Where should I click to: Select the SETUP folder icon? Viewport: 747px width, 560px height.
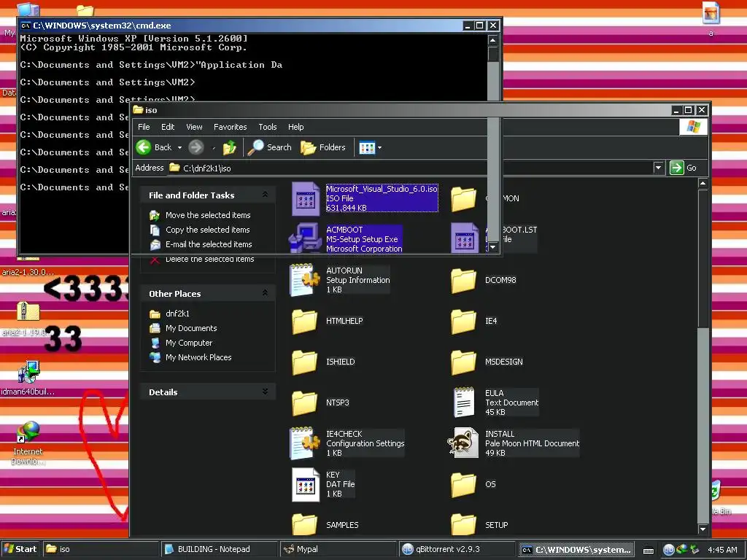[x=463, y=524]
